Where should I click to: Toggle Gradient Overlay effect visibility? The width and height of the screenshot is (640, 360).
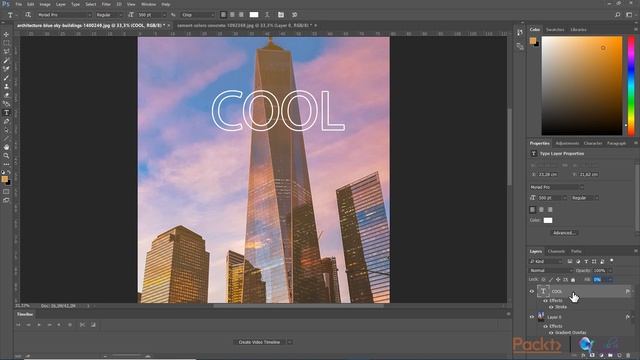point(551,333)
